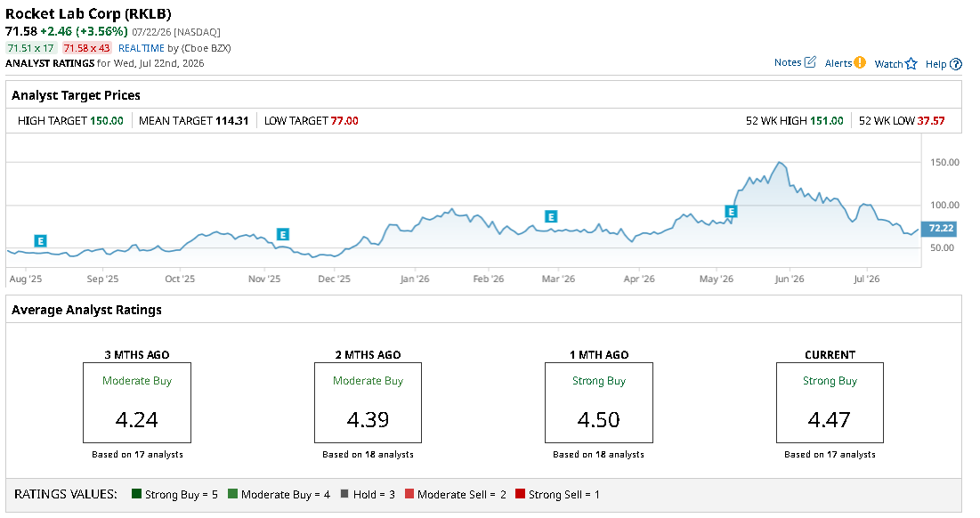The width and height of the screenshot is (980, 518).
Task: Click the 52 WK HIGH 151.00 value
Action: pos(827,120)
